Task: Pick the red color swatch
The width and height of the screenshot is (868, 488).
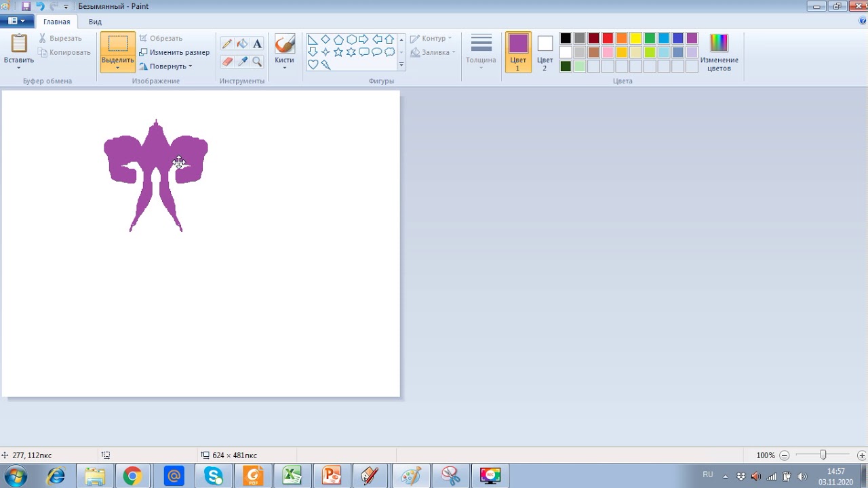Action: [x=608, y=39]
